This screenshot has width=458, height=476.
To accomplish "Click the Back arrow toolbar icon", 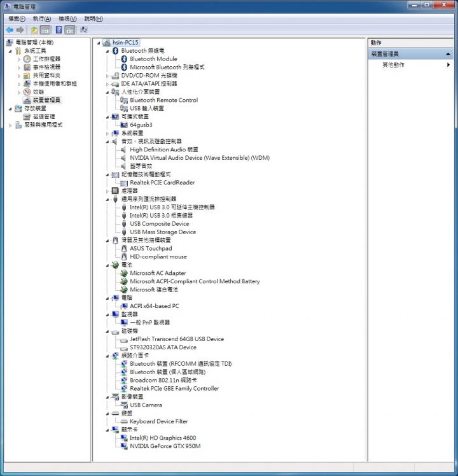I will tap(10, 30).
